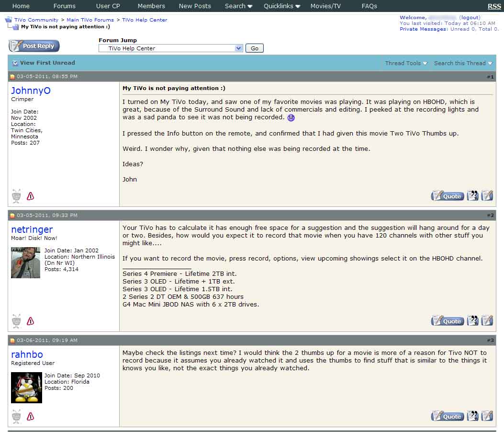Screen dimensions: 504x432
Task: Report rahnbo's post with the warning triangle icon
Action: tap(31, 417)
